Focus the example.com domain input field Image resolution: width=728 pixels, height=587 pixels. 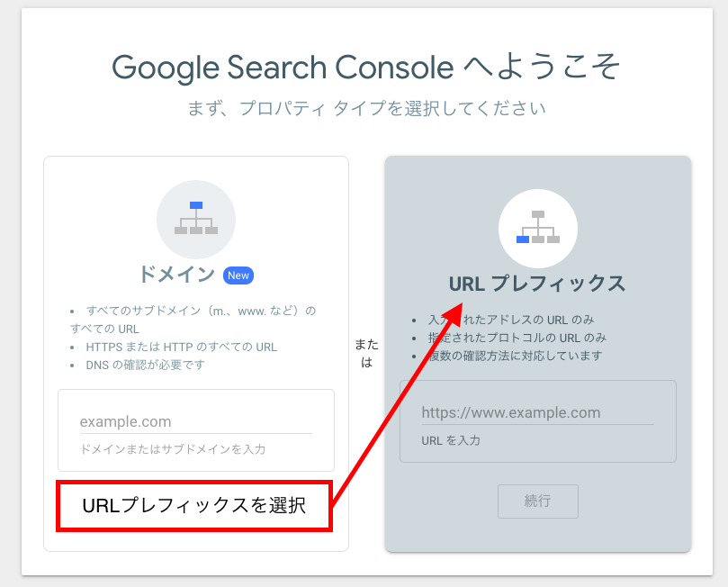195,422
